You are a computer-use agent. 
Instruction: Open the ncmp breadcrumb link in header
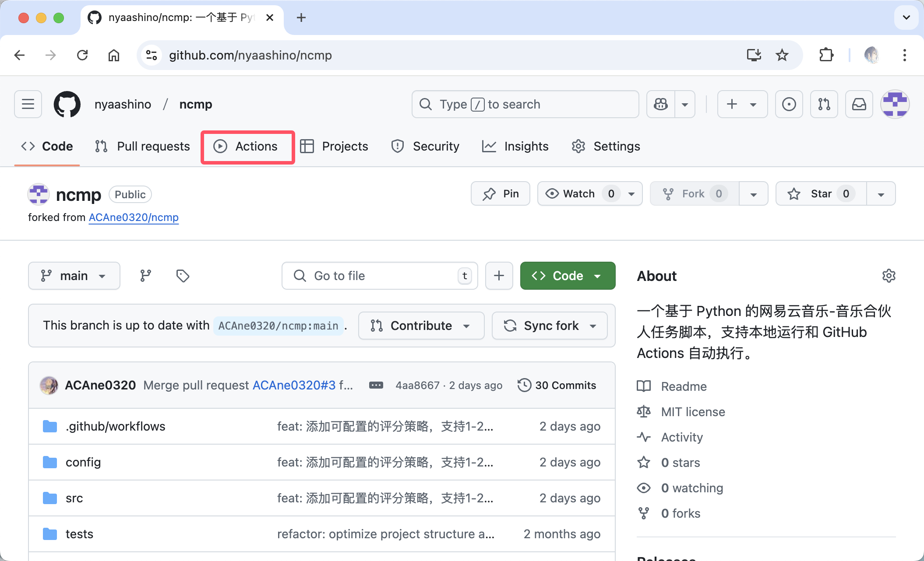click(196, 104)
